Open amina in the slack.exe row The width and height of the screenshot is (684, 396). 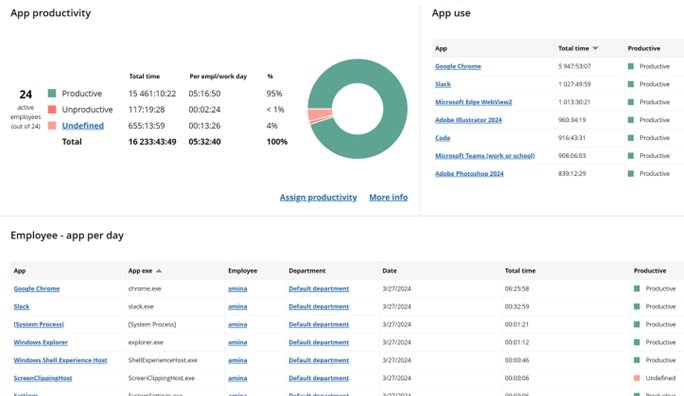(x=237, y=307)
